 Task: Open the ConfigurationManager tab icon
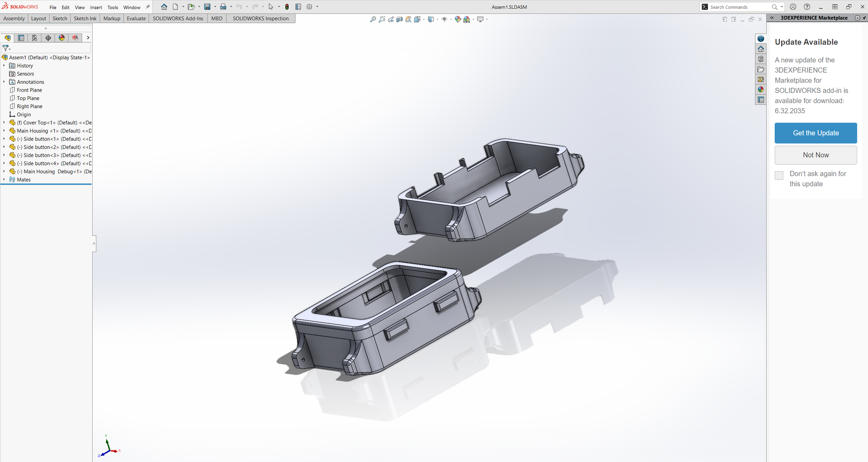pos(35,38)
